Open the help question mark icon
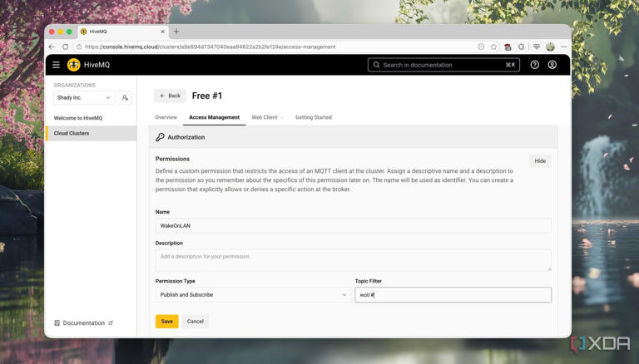639x364 pixels. [535, 65]
